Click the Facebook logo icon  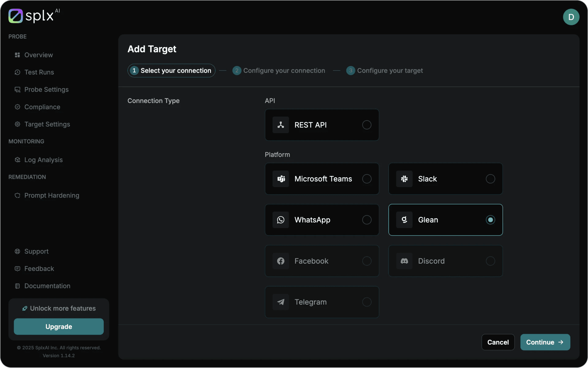[x=281, y=261]
